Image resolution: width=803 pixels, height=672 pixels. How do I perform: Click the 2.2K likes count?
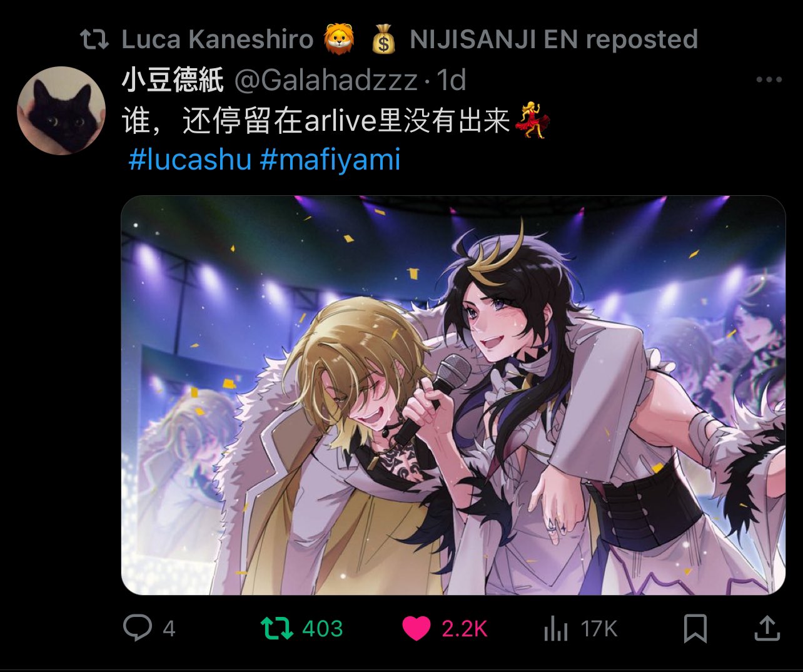pyautogui.click(x=464, y=628)
